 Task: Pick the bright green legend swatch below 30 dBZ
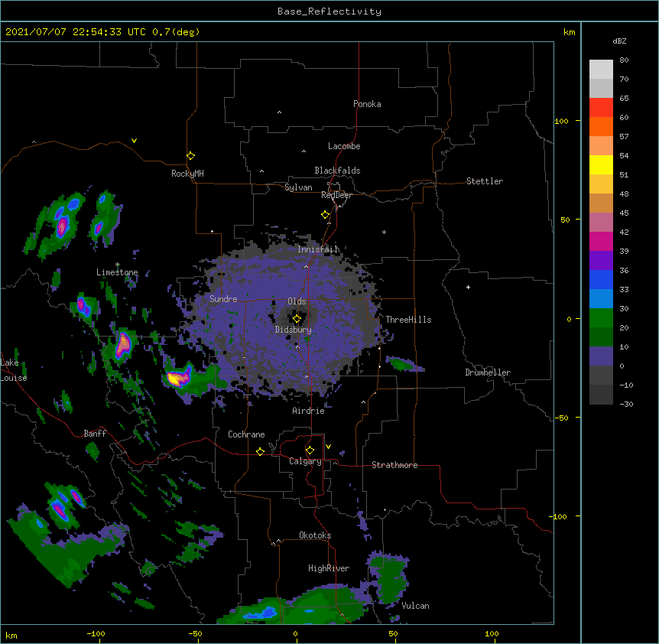[601, 318]
